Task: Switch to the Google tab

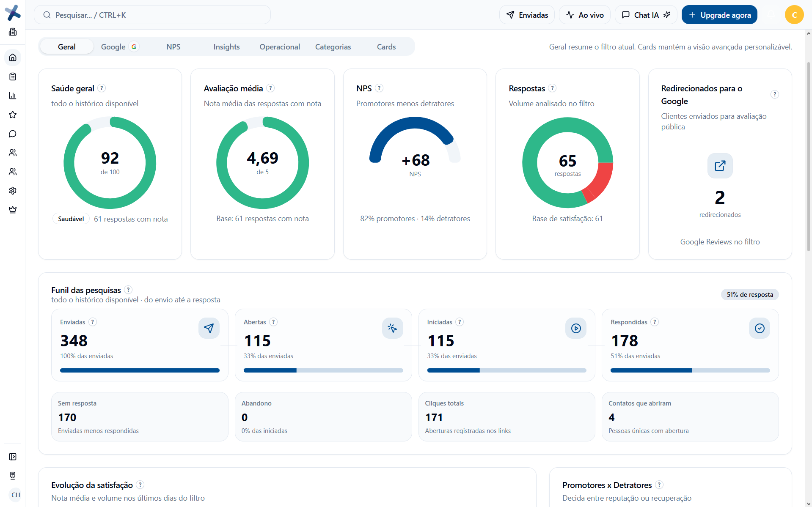Action: coord(120,47)
